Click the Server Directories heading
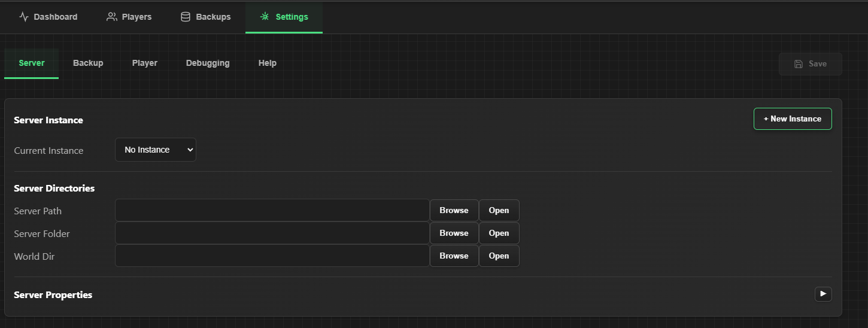 click(x=54, y=189)
